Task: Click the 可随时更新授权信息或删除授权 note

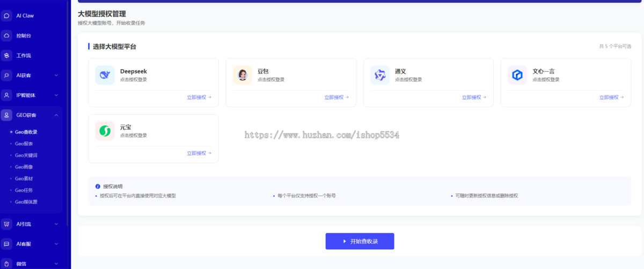Action: click(x=487, y=196)
